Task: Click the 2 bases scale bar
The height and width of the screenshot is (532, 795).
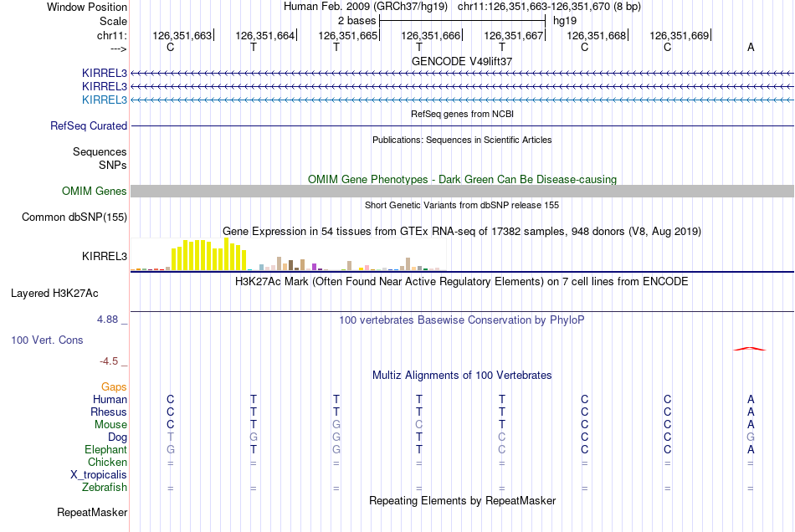Action: pyautogui.click(x=462, y=21)
